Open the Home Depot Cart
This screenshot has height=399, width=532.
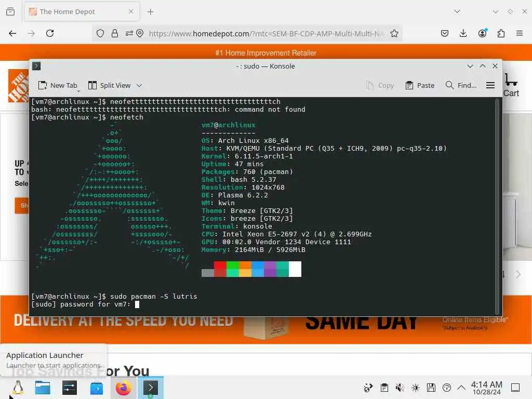tap(511, 86)
